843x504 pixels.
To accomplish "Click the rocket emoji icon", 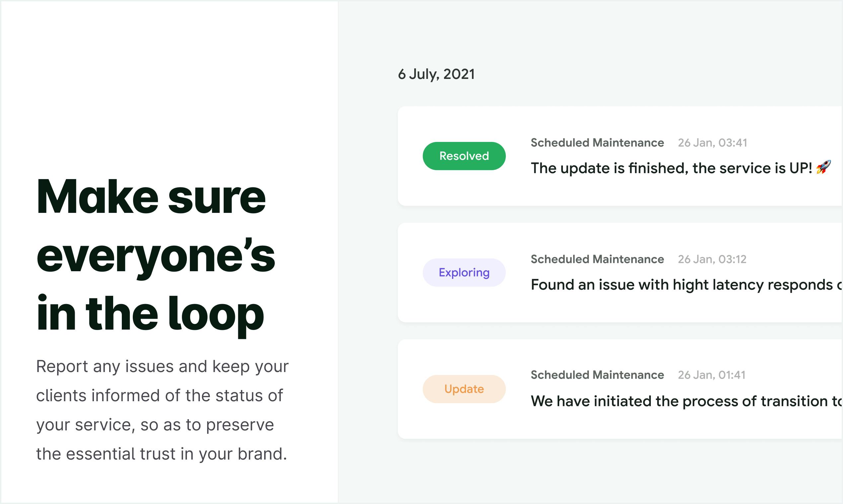I will click(823, 167).
